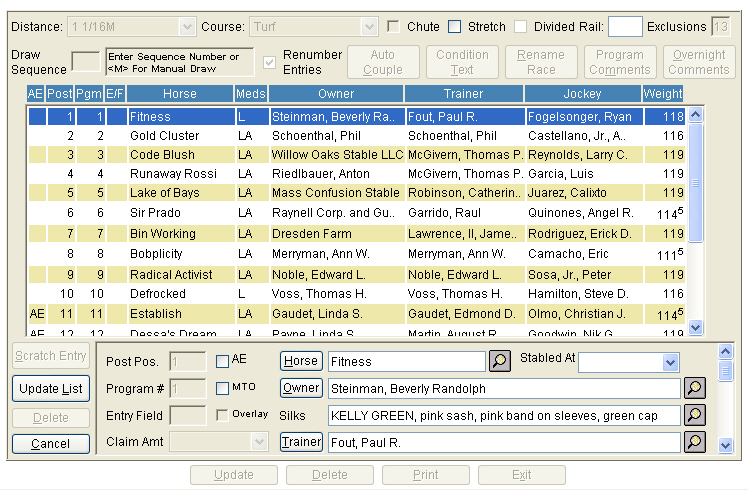Click the lookup icon next to Silks field
748x490 pixels.
point(694,415)
